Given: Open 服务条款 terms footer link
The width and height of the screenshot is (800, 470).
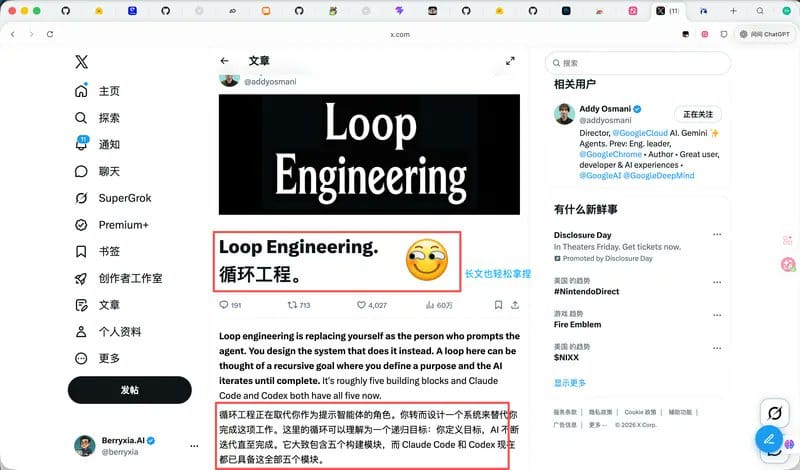Looking at the screenshot, I should 565,412.
